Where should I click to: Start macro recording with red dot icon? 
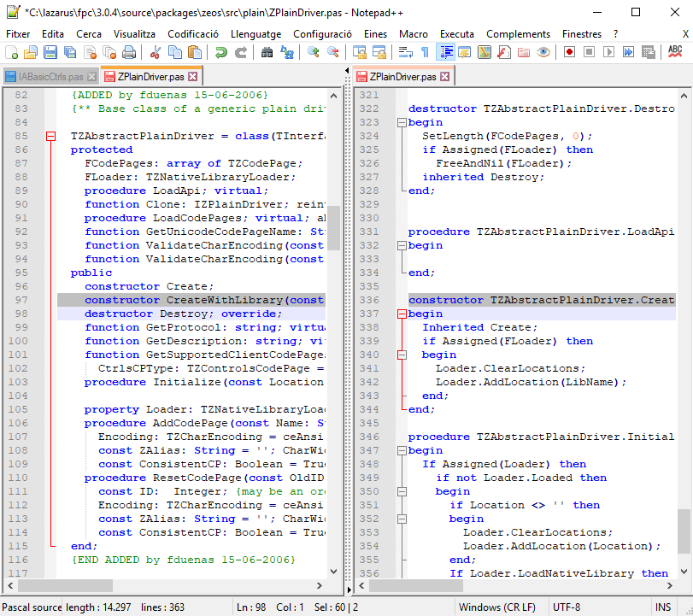pos(569,52)
